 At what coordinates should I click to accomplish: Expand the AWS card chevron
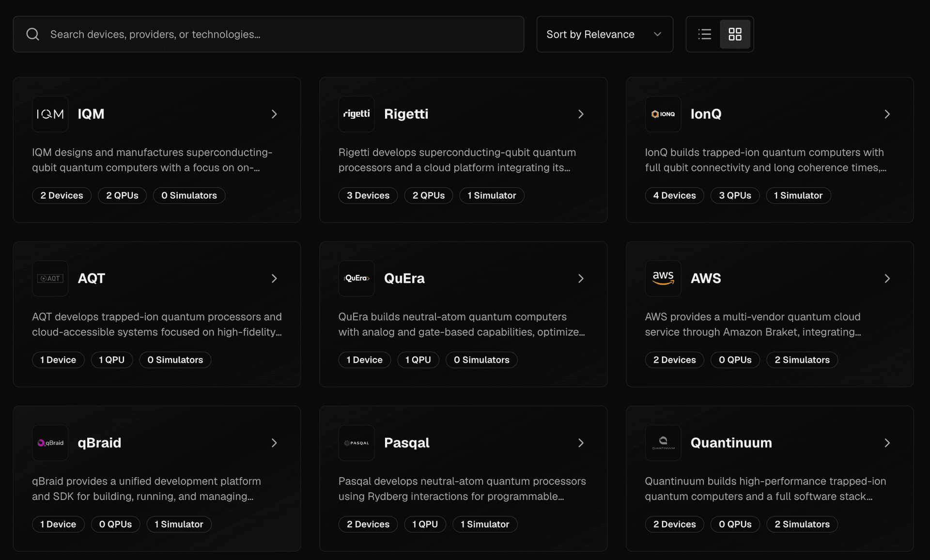pyautogui.click(x=887, y=279)
